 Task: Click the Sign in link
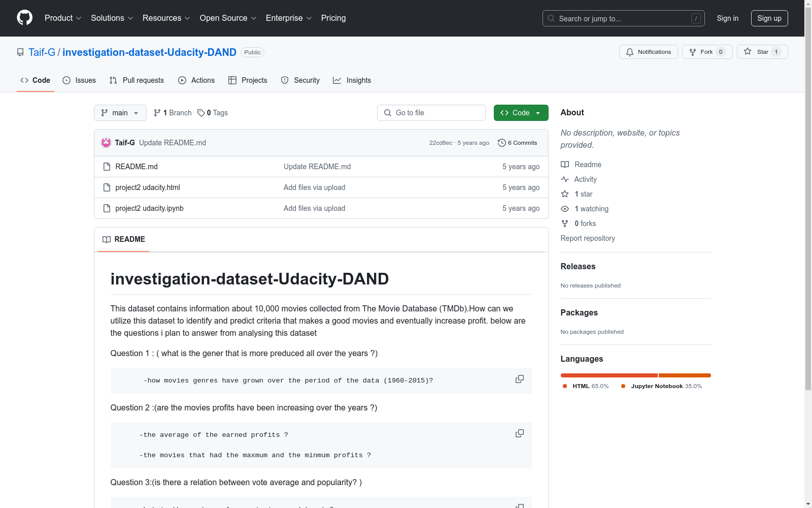[x=728, y=18]
